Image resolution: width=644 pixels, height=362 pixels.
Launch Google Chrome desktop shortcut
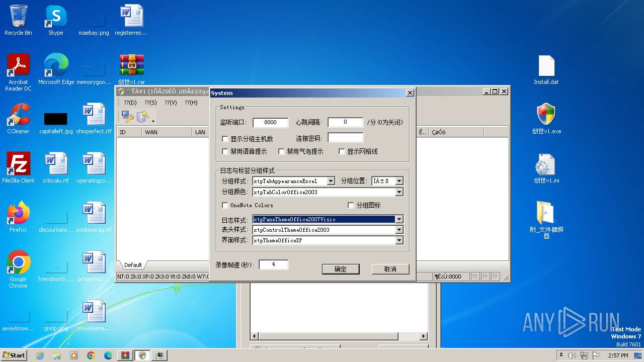[x=18, y=269]
